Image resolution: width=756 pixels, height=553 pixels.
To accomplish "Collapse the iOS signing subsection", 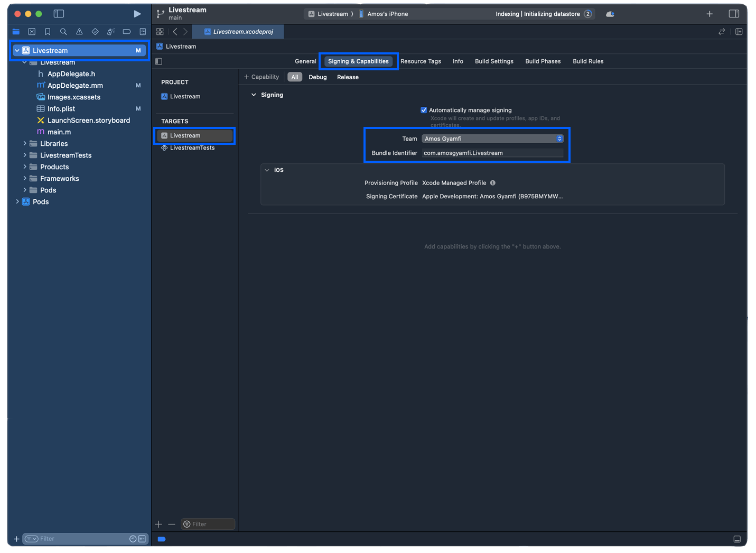I will 267,170.
